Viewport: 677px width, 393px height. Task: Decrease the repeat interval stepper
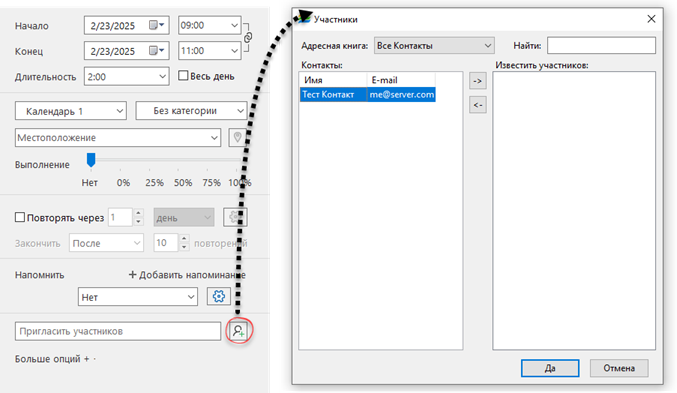(138, 222)
